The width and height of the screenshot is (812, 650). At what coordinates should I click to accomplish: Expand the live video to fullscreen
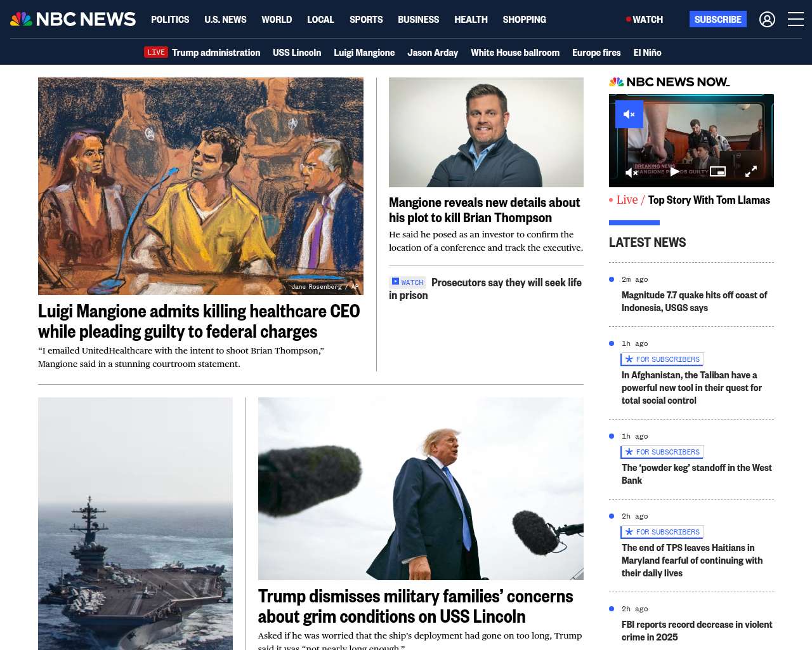pyautogui.click(x=751, y=171)
